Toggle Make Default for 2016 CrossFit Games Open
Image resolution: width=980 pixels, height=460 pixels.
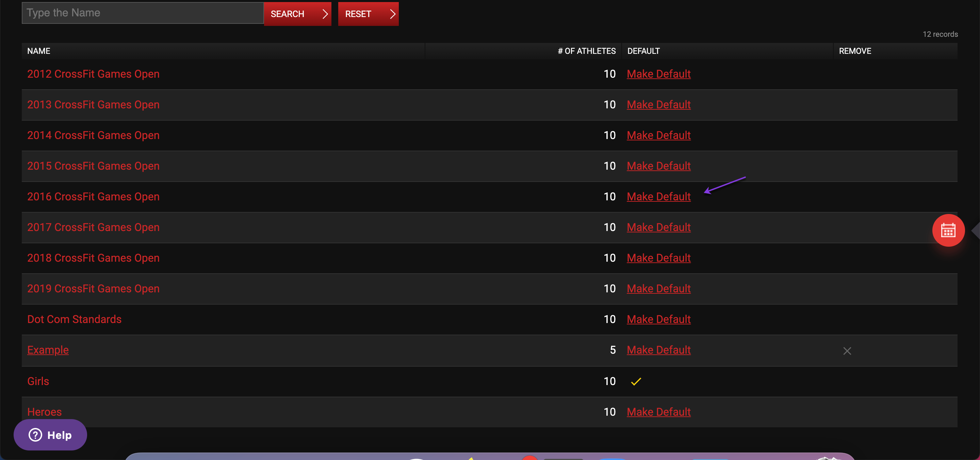tap(659, 197)
